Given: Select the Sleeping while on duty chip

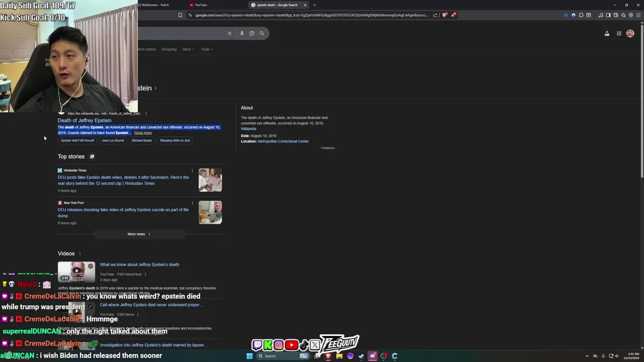Looking at the screenshot, I should point(175,141).
